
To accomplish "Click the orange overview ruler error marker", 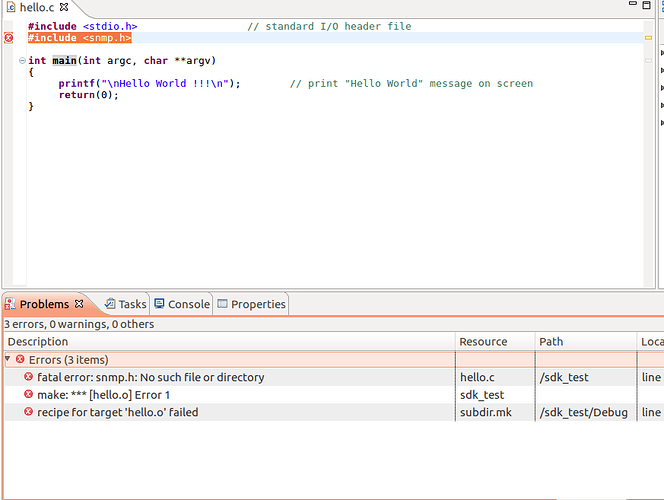I will click(648, 38).
